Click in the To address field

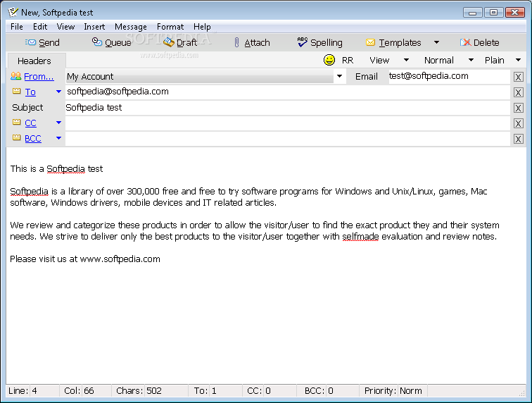[287, 92]
